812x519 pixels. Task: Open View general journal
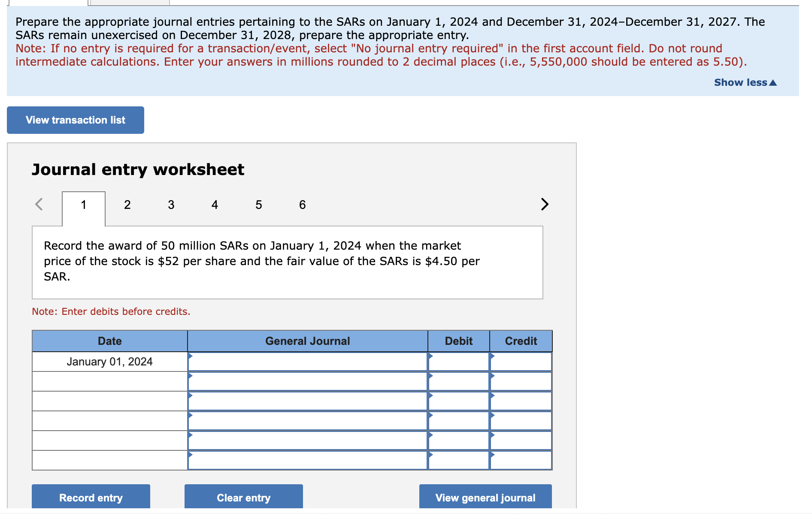[485, 497]
